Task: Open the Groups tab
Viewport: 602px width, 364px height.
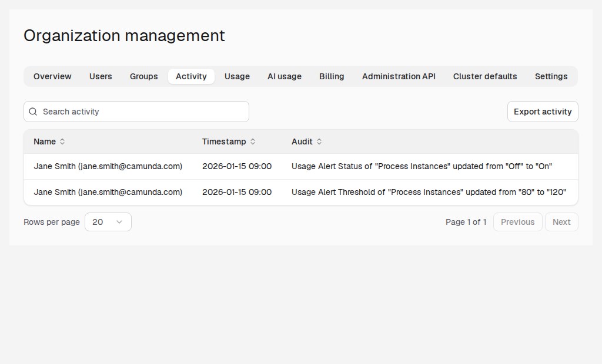Action: [x=143, y=76]
